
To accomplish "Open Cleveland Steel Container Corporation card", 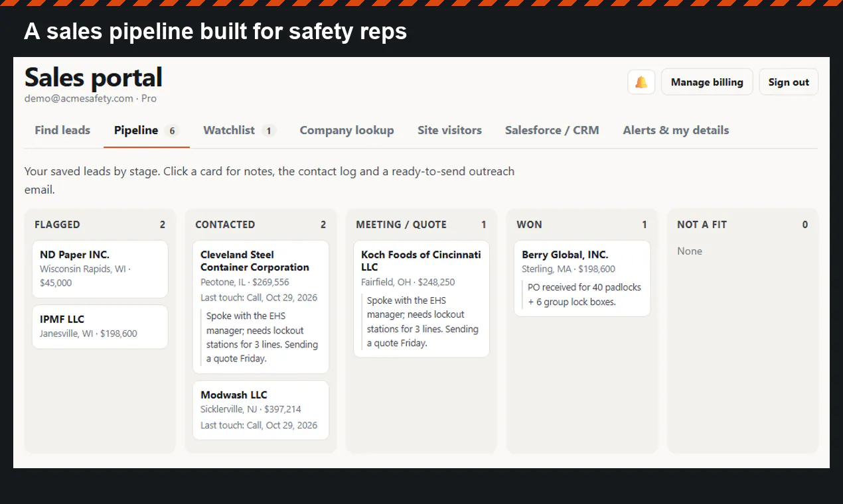I will pyautogui.click(x=261, y=307).
